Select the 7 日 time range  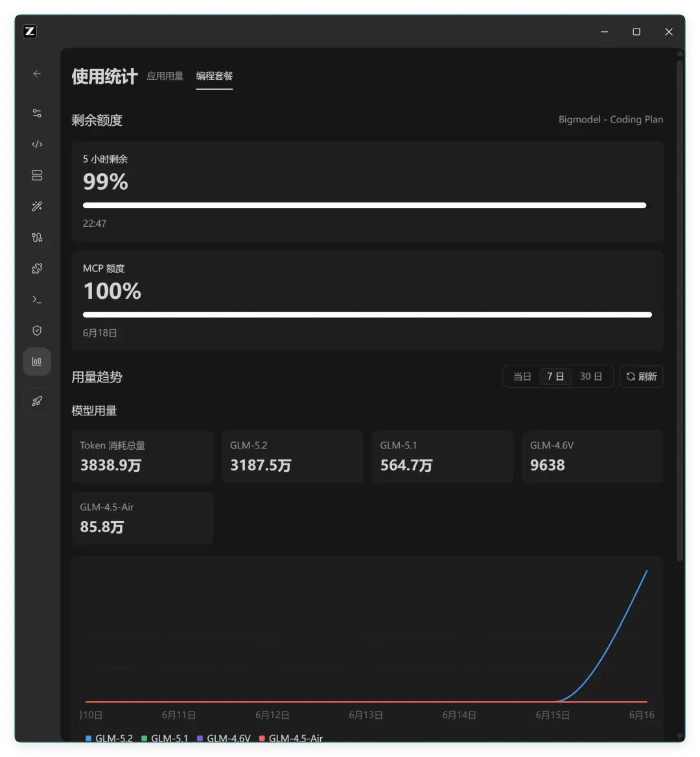pos(555,376)
